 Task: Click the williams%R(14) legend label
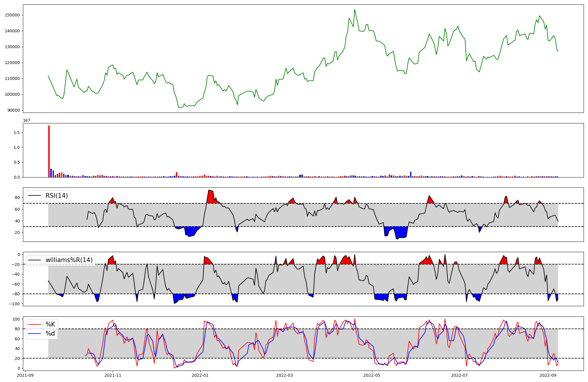(69, 260)
